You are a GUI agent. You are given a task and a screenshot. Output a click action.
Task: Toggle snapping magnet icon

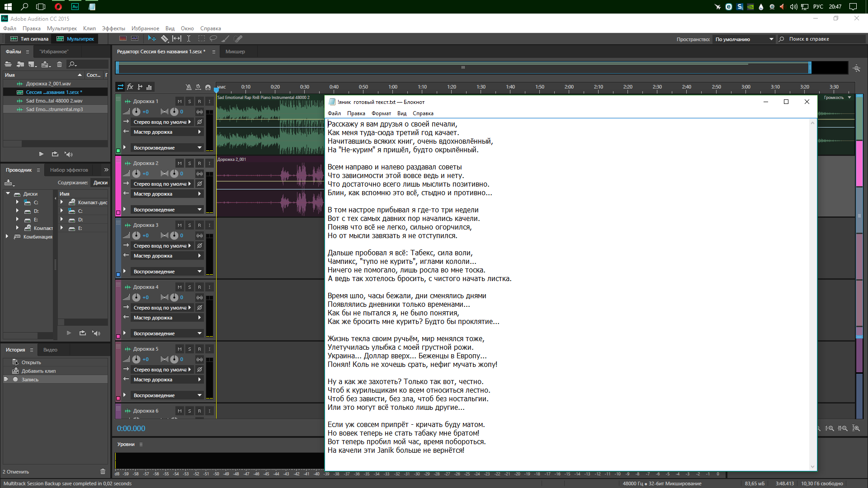point(208,87)
